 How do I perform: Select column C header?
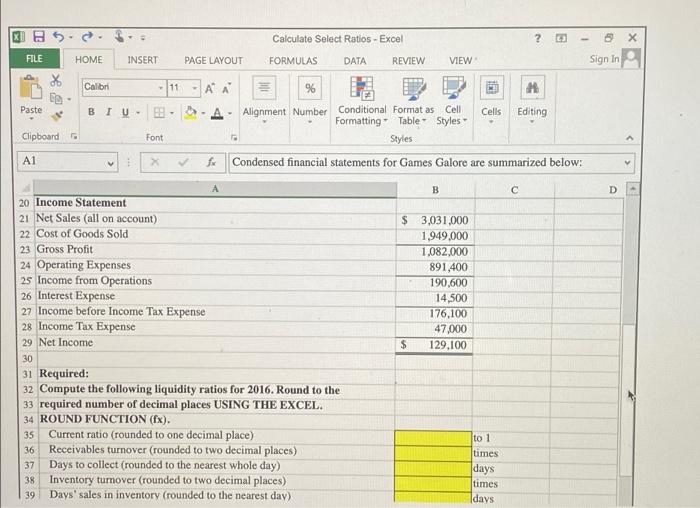point(514,190)
